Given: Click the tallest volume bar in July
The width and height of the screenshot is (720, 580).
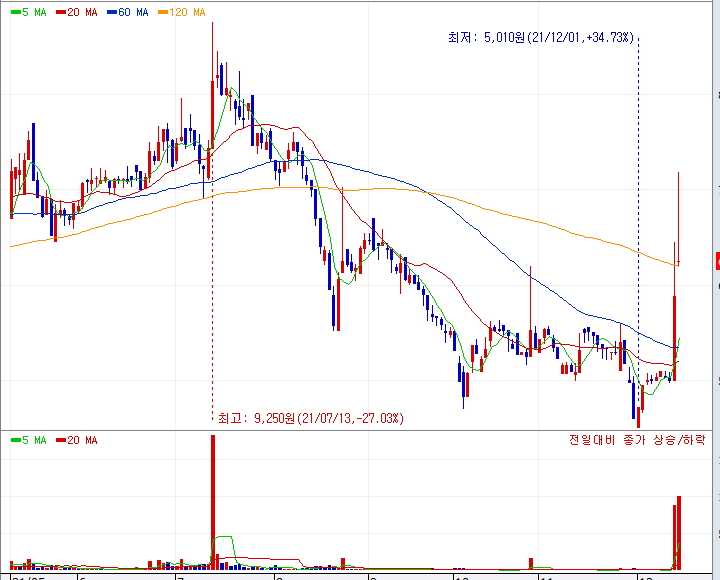Looking at the screenshot, I should 213,502.
